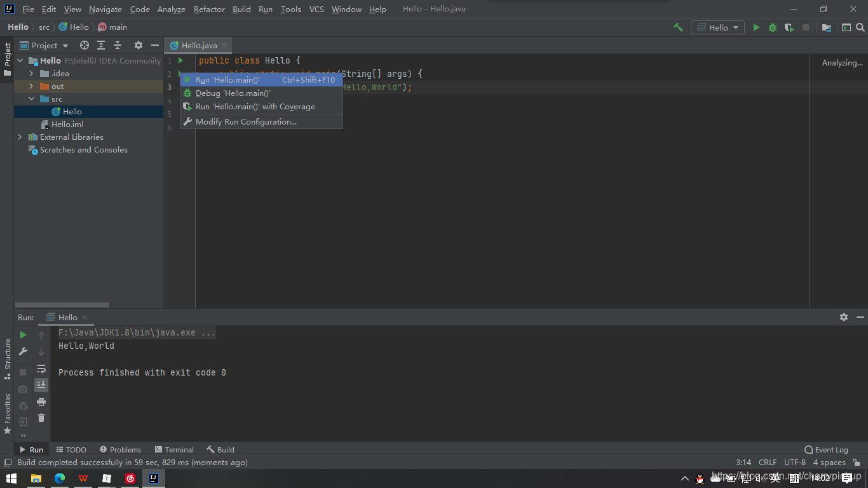
Task: Close the Hello.java editor tab
Action: click(225, 46)
